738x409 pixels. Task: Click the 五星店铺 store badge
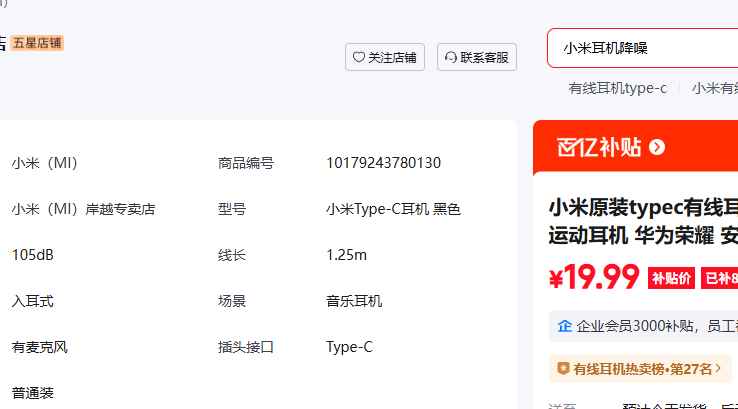point(38,43)
